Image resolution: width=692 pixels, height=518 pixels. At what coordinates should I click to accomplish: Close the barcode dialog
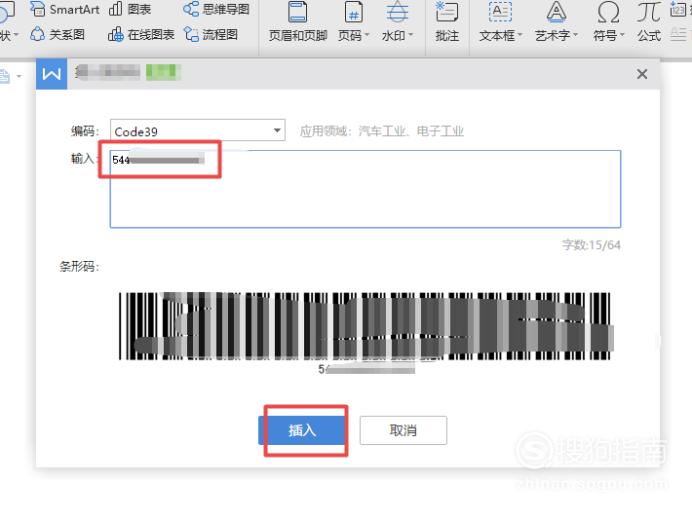(x=642, y=74)
